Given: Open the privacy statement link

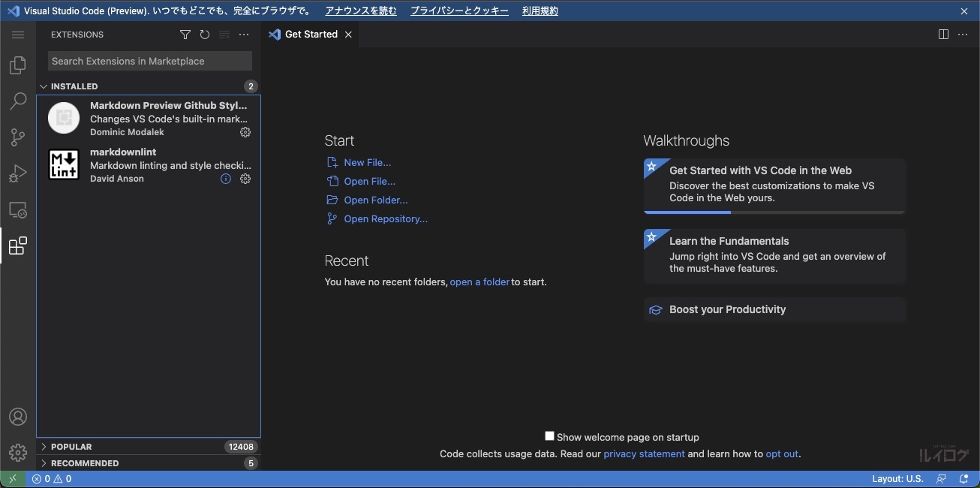Looking at the screenshot, I should [644, 453].
